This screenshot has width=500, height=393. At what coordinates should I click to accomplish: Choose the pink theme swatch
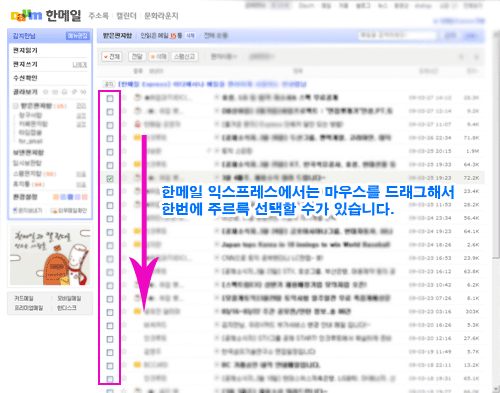click(x=85, y=197)
